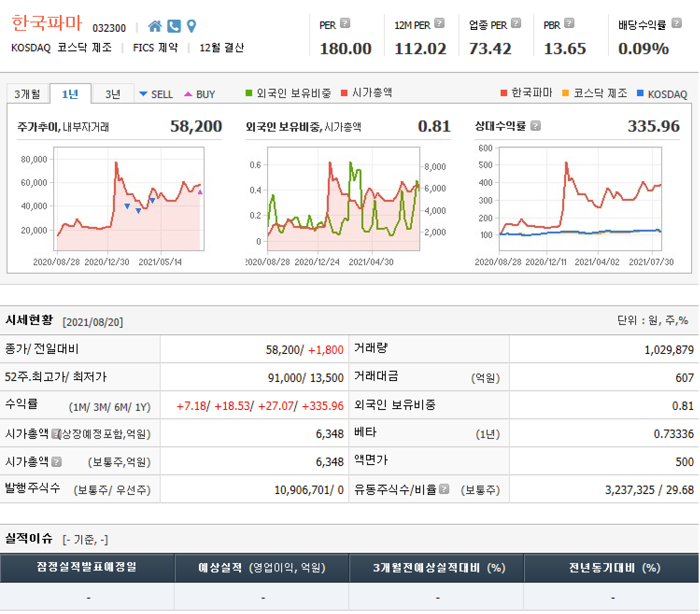Open the 주가추이 price trend chart
Viewport: 700px width, 614px height.
click(129, 199)
